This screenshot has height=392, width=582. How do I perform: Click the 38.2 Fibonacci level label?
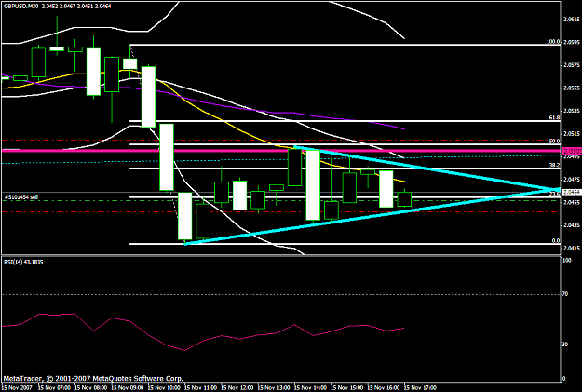point(554,165)
